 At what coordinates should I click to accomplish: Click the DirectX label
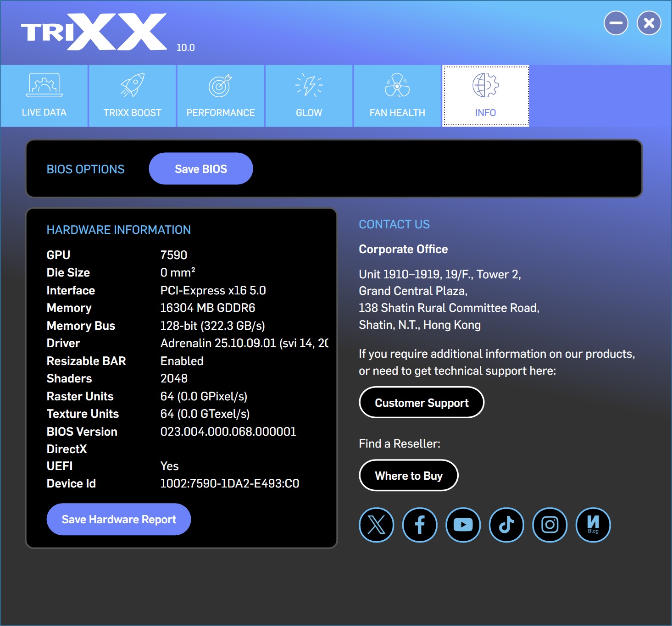(x=67, y=449)
